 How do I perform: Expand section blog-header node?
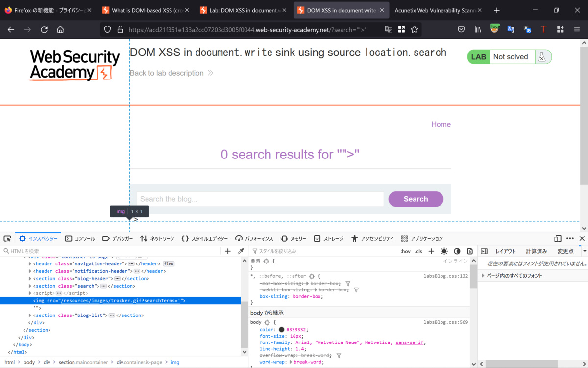[x=30, y=279]
